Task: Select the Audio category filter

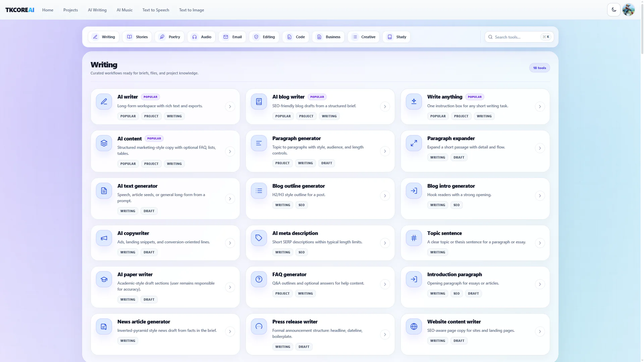Action: point(202,37)
